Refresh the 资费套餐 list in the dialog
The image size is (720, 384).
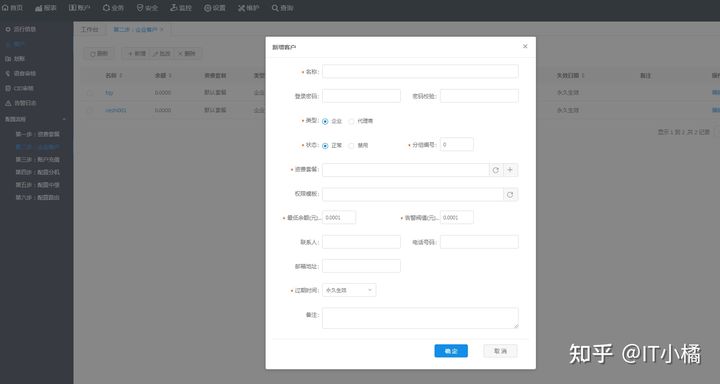tap(495, 170)
